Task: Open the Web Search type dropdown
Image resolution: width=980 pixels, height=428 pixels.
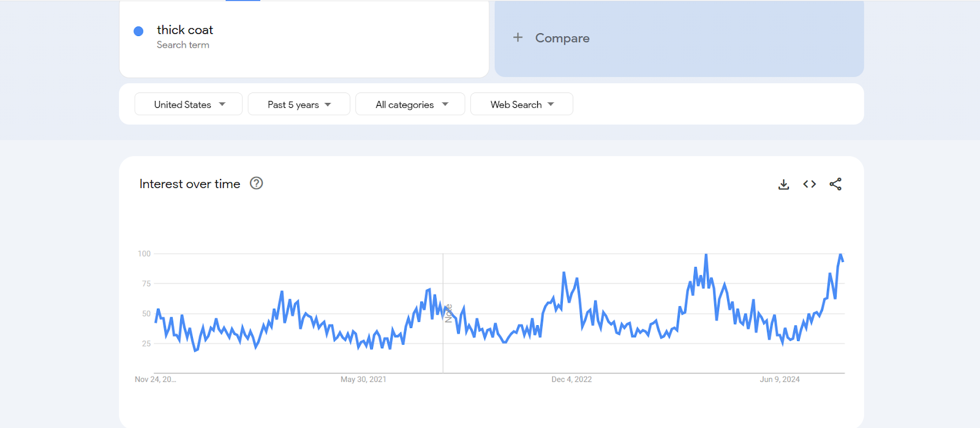Action: 522,104
